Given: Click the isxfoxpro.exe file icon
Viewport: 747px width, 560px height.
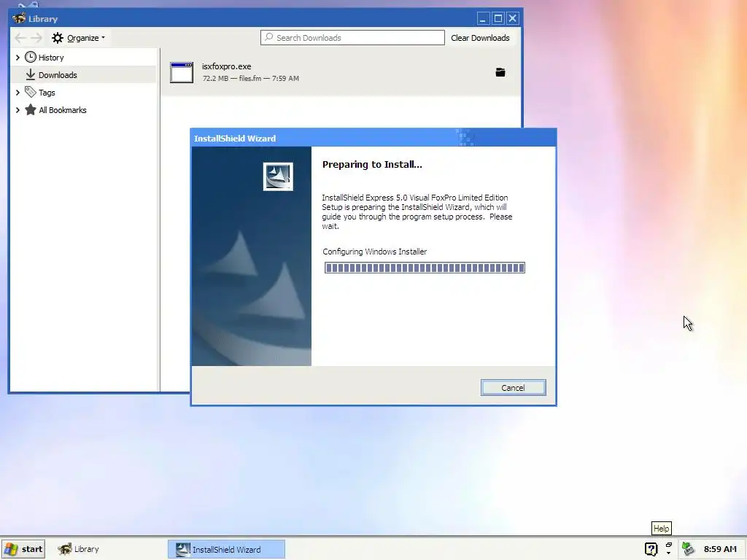Looking at the screenshot, I should click(182, 72).
